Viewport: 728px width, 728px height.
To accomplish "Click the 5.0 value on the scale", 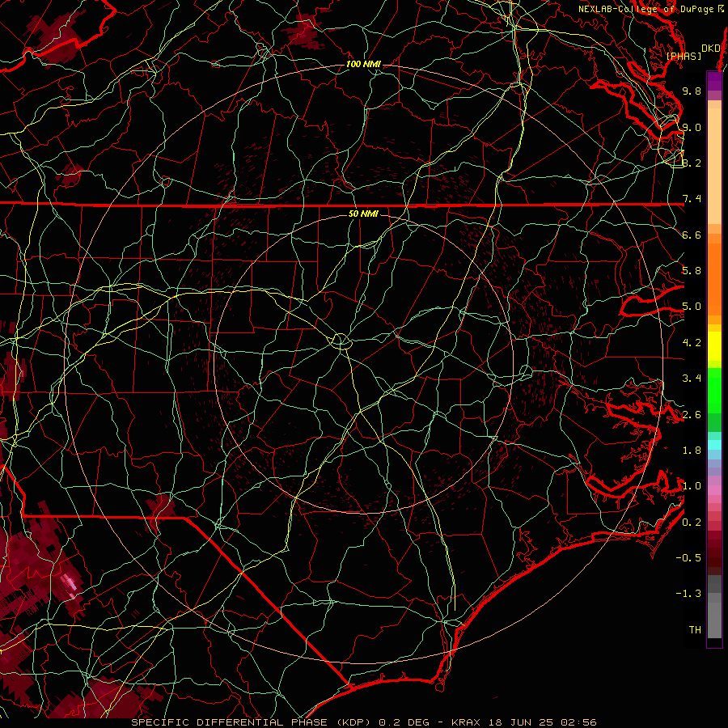I will pos(692,307).
